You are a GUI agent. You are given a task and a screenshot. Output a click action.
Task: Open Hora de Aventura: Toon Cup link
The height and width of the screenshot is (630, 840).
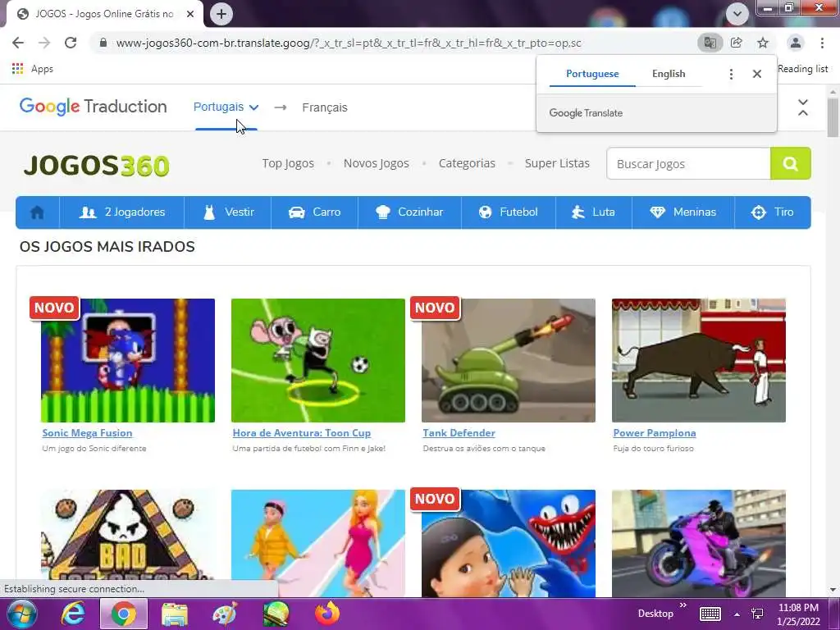[x=302, y=433]
